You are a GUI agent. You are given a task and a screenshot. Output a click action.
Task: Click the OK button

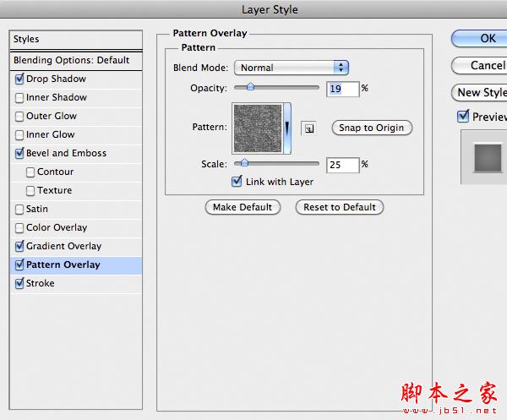pos(479,39)
